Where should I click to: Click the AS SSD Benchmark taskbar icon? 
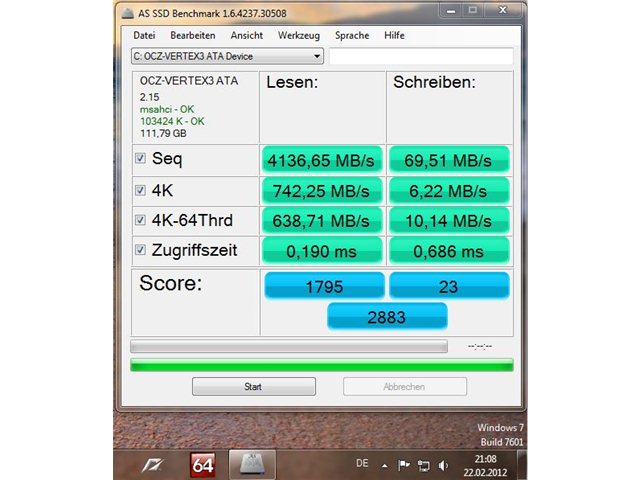click(252, 464)
